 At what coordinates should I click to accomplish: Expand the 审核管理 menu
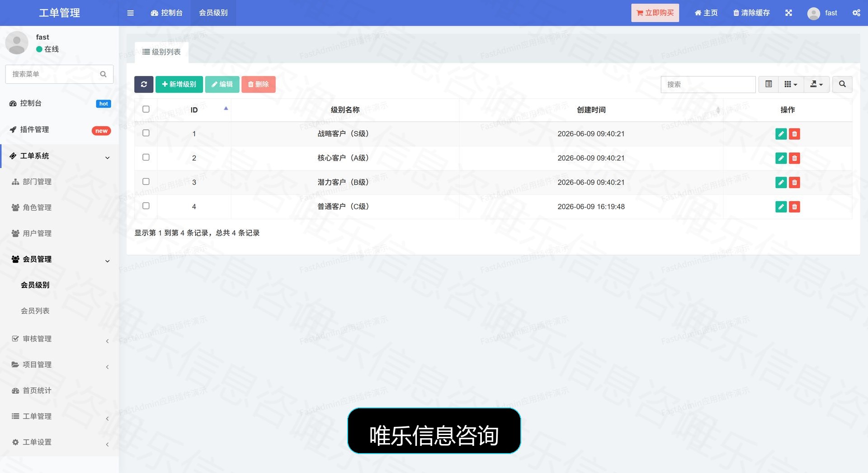click(59, 339)
